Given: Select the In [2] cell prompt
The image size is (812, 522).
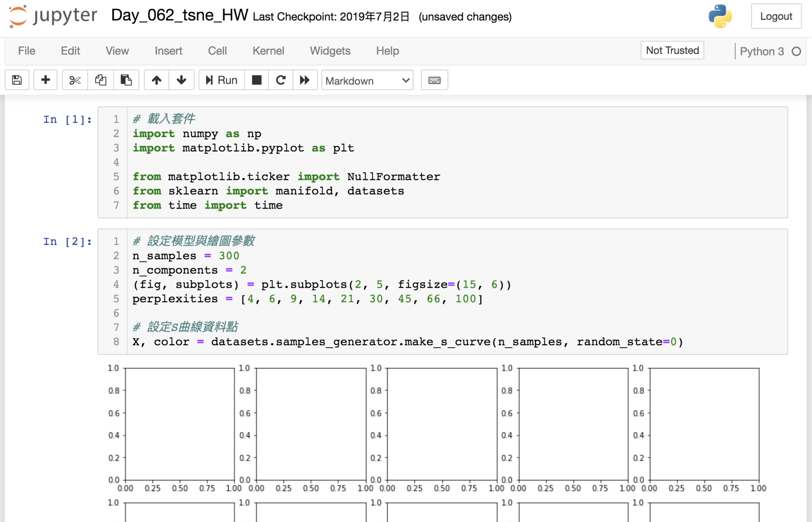Looking at the screenshot, I should (x=68, y=242).
